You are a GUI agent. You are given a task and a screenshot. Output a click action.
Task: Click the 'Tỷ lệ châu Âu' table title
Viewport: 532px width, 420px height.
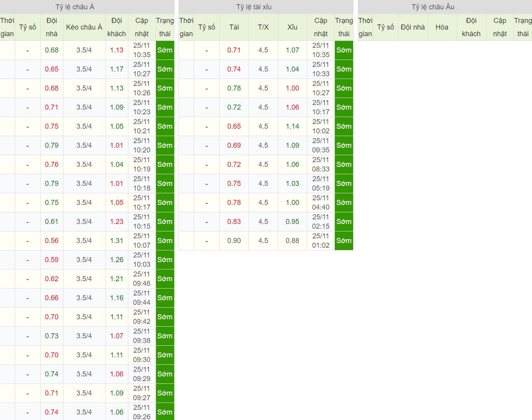point(433,7)
